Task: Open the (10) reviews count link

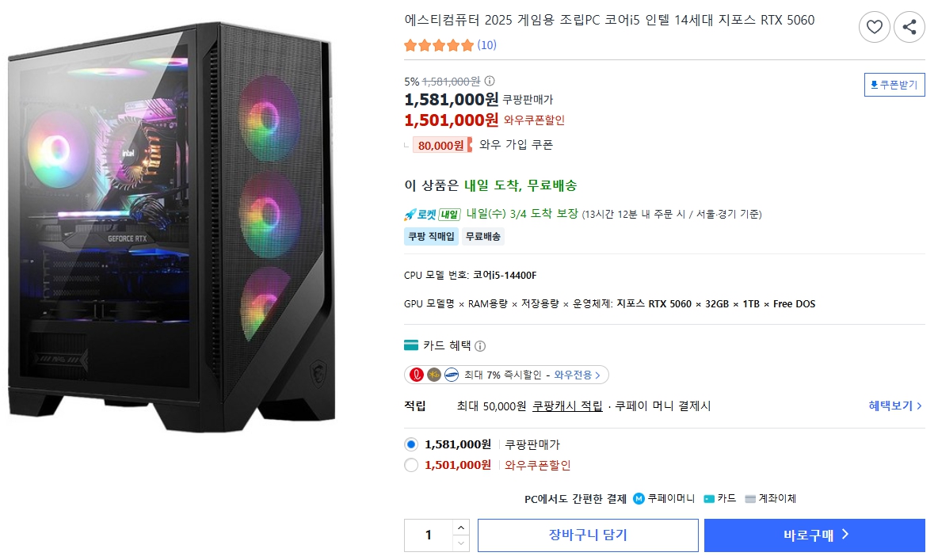Action: click(486, 45)
